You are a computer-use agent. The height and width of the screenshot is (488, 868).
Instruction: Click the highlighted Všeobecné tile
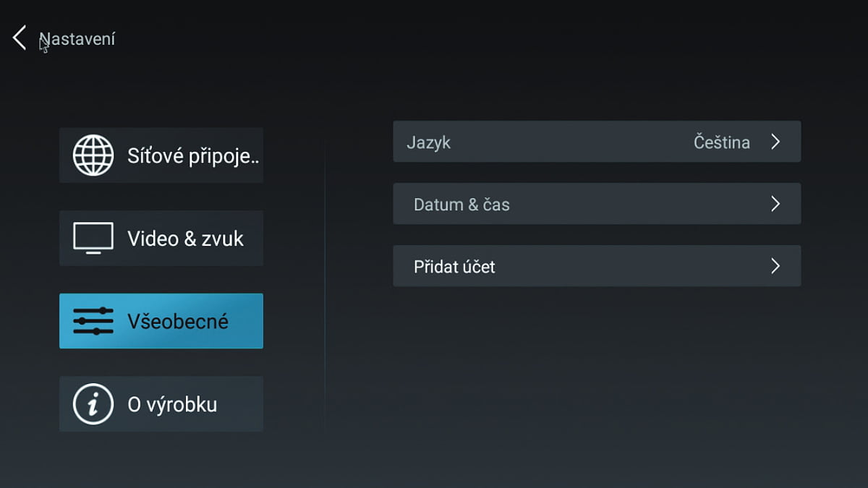[161, 320]
